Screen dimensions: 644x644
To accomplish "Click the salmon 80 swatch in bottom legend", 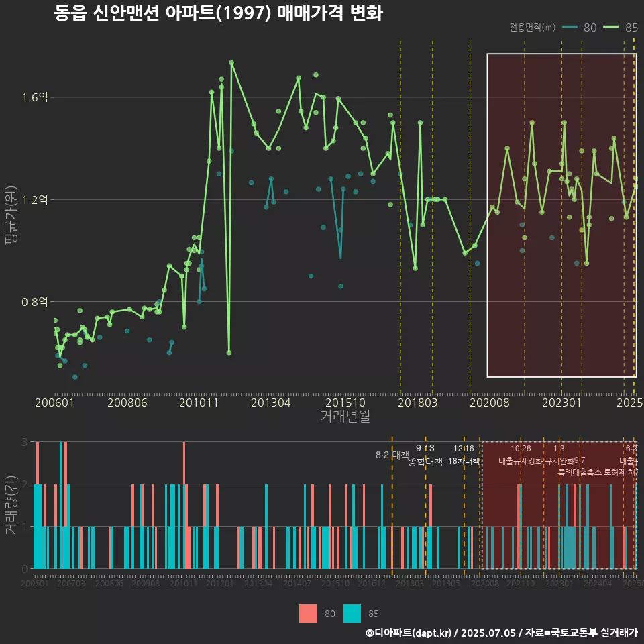I will pyautogui.click(x=308, y=614).
